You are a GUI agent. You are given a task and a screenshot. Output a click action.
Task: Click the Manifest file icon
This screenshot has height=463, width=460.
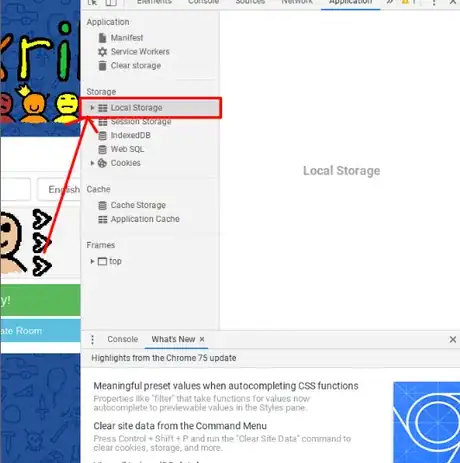(x=102, y=38)
